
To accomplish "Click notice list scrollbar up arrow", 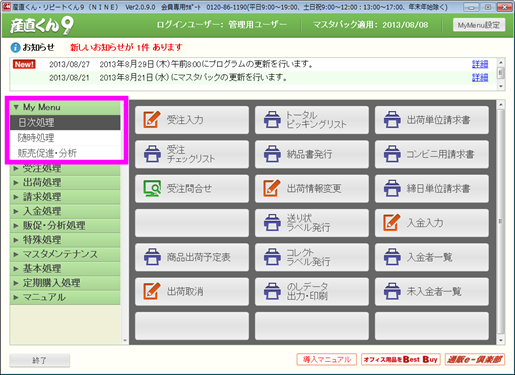I will point(501,62).
